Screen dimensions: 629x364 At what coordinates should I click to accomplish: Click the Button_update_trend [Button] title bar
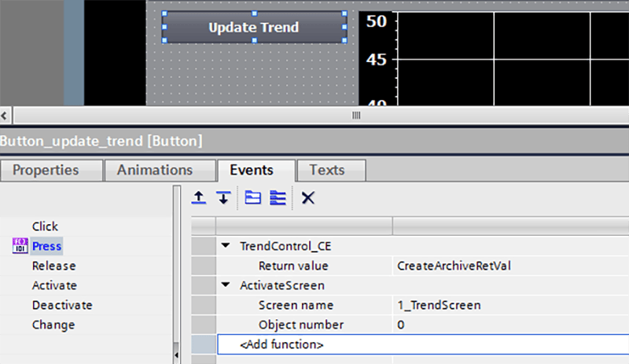pyautogui.click(x=314, y=141)
